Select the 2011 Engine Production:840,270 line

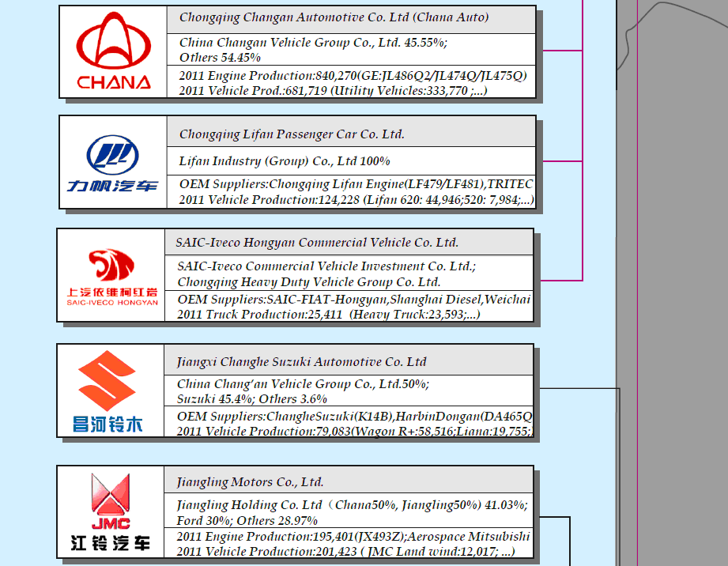pyautogui.click(x=353, y=75)
